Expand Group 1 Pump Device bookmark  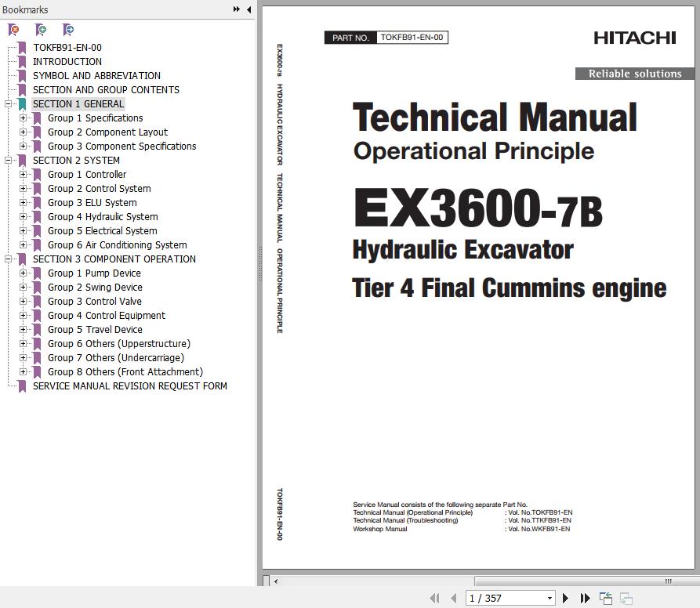coord(24,273)
